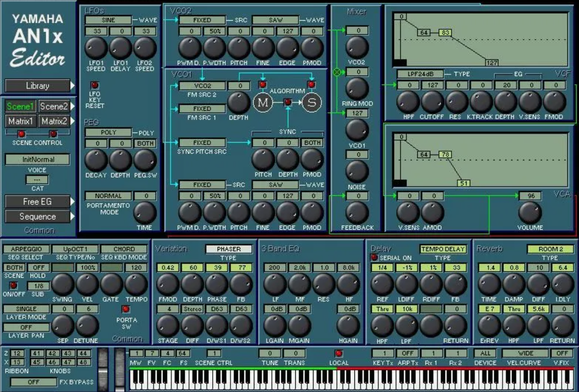Open the Delay TYPE selector TEMPO DELAY
The image size is (579, 392).
[x=443, y=249]
